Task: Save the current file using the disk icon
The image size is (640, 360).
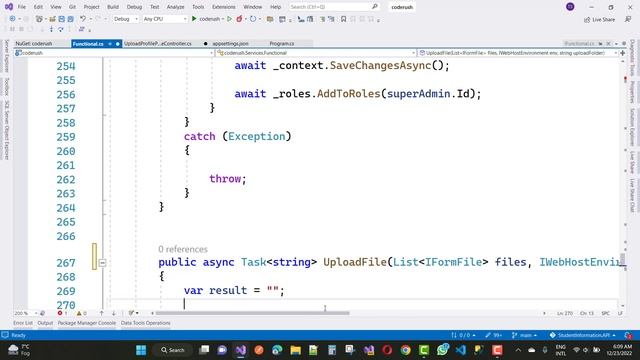Action: tap(61, 19)
